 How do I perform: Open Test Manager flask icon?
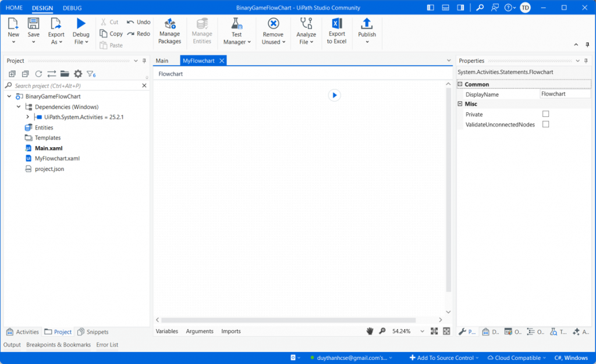tap(236, 24)
